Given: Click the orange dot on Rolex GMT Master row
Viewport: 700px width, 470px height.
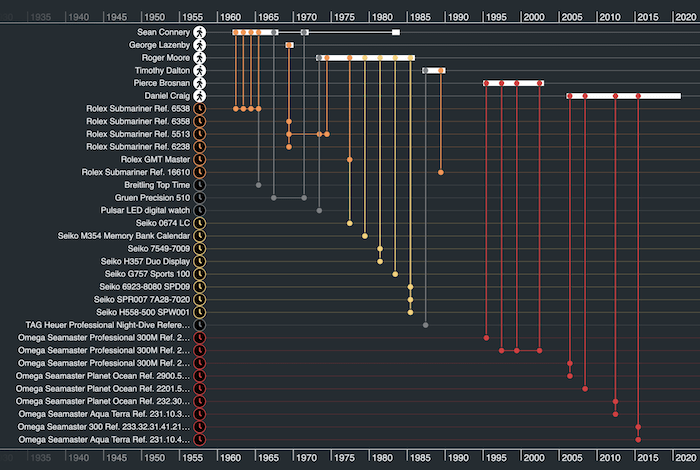Looking at the screenshot, I should pyautogui.click(x=350, y=159).
